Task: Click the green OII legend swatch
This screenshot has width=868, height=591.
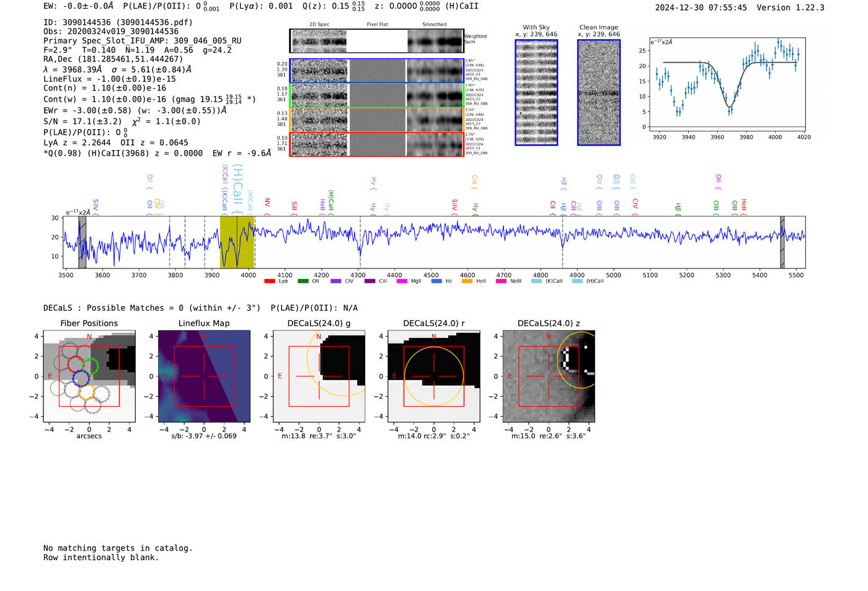Action: click(x=303, y=281)
